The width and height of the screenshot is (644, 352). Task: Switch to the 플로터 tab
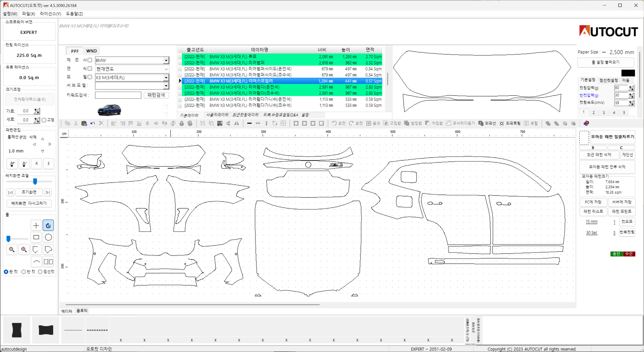coord(82,311)
